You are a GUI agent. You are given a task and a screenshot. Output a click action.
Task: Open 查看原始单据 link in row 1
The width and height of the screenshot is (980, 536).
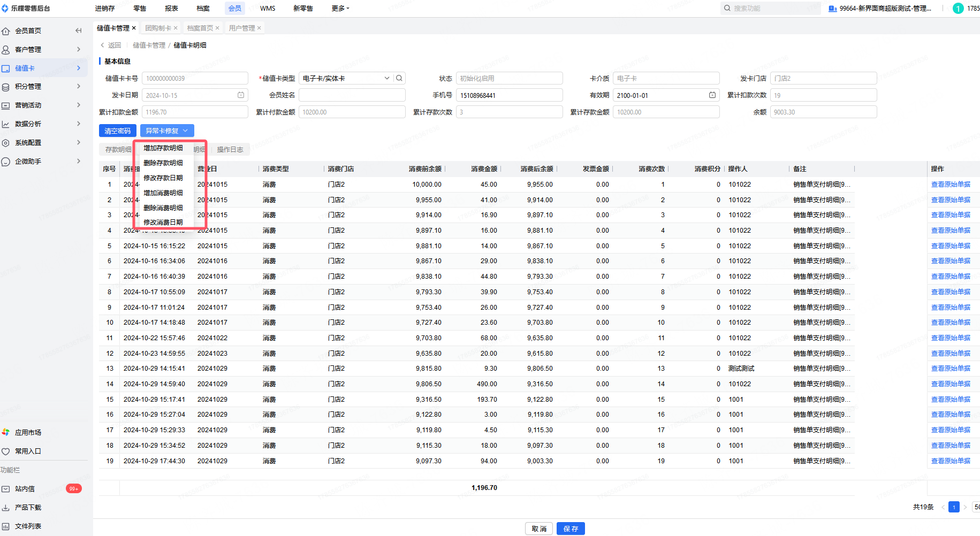[951, 185]
